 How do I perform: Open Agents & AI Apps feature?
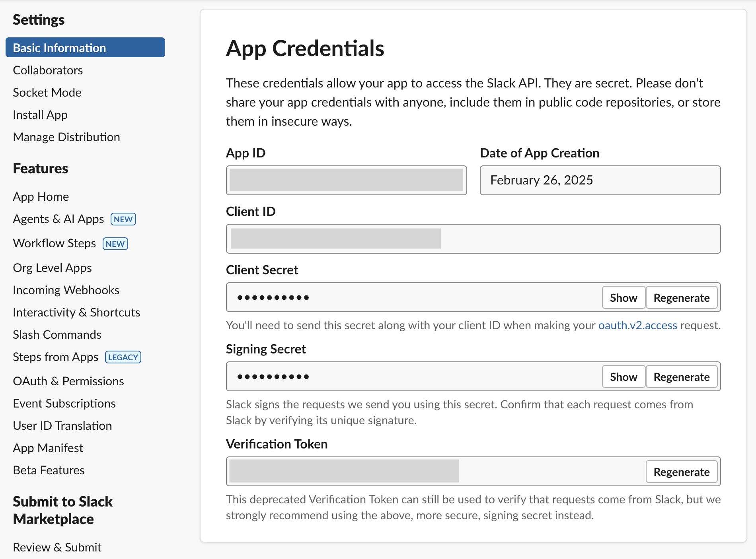pos(58,219)
